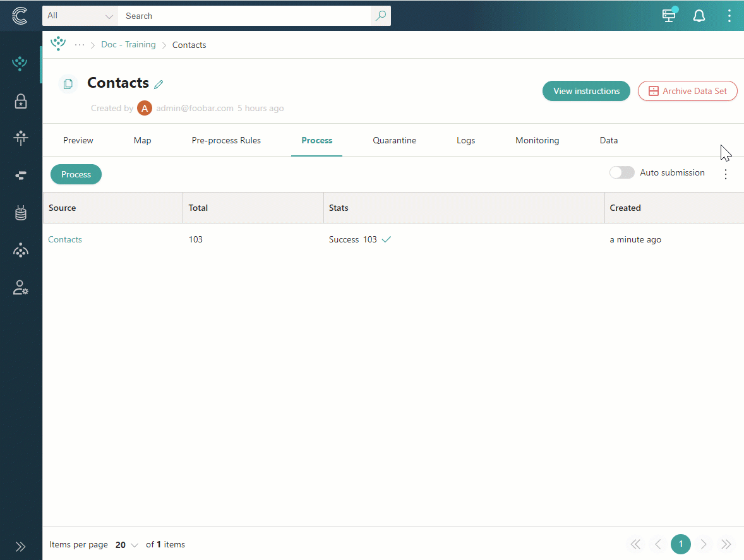Open the Monitoring tab
This screenshot has height=560, width=744.
point(537,140)
